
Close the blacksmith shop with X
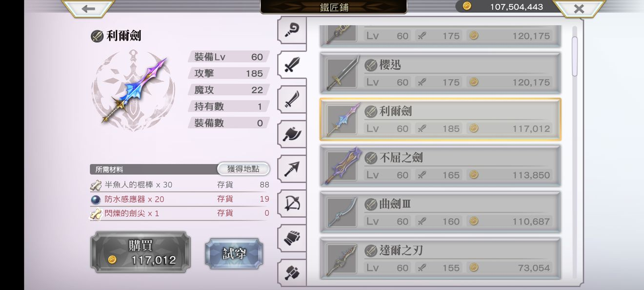click(x=579, y=8)
